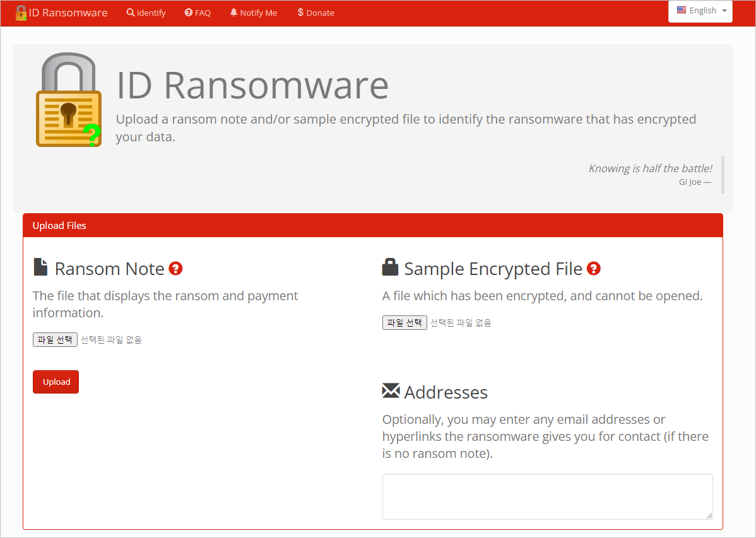Image resolution: width=756 pixels, height=538 pixels.
Task: Choose a ransom note file
Action: tap(55, 339)
